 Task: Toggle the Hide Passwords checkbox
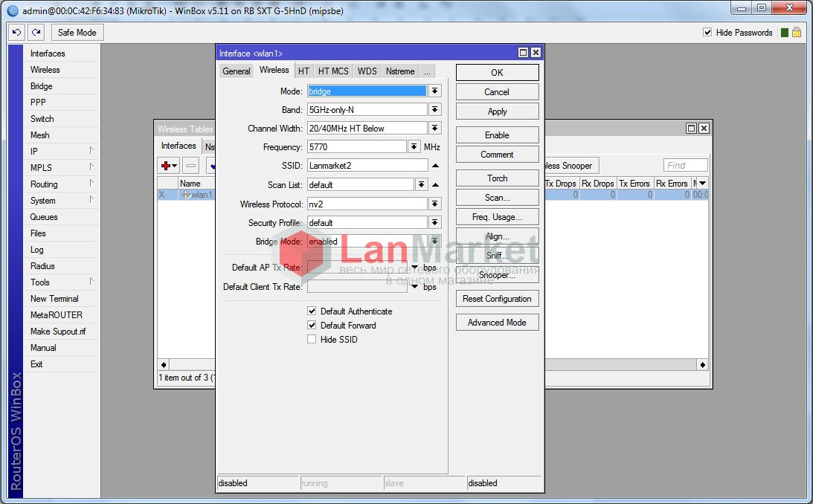coord(707,33)
